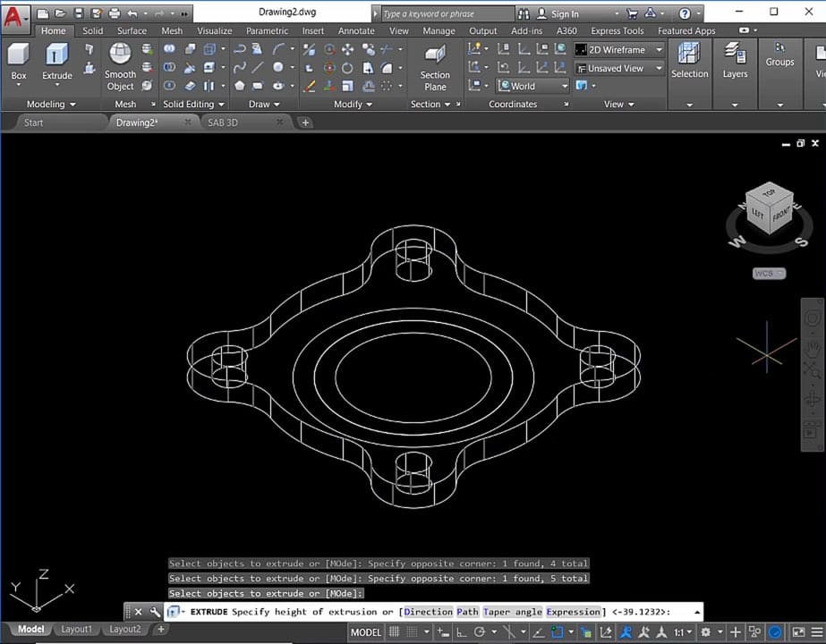The image size is (826, 644).
Task: Click the Plot printer icon
Action: pyautogui.click(x=114, y=14)
